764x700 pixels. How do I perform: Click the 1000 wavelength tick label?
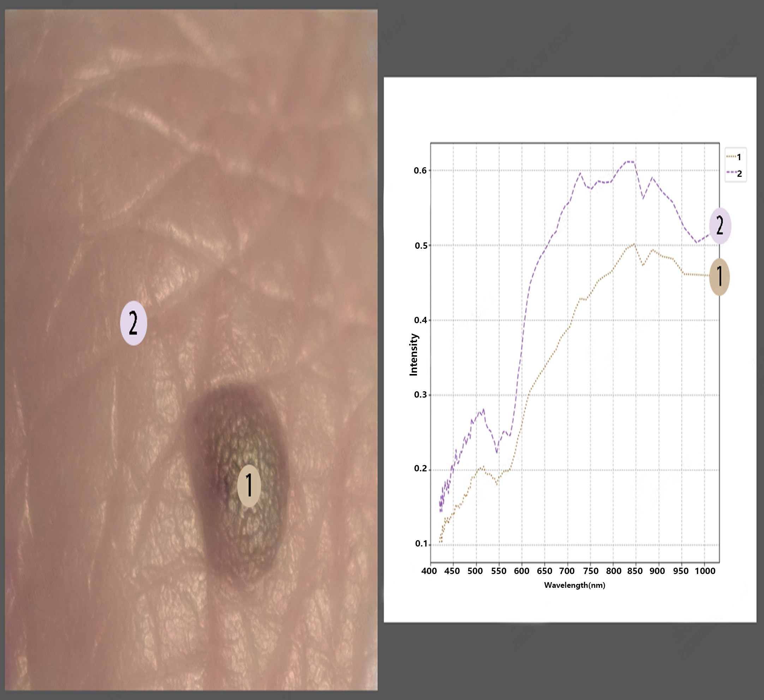tap(705, 571)
